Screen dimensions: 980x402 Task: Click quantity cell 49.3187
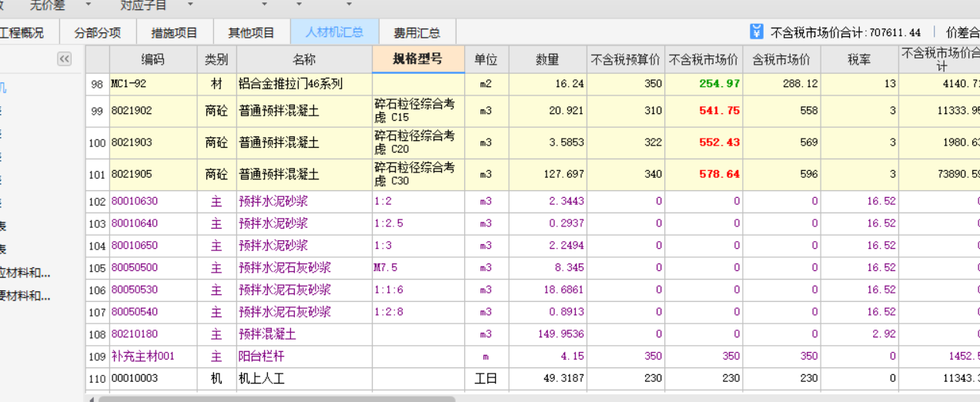point(547,379)
